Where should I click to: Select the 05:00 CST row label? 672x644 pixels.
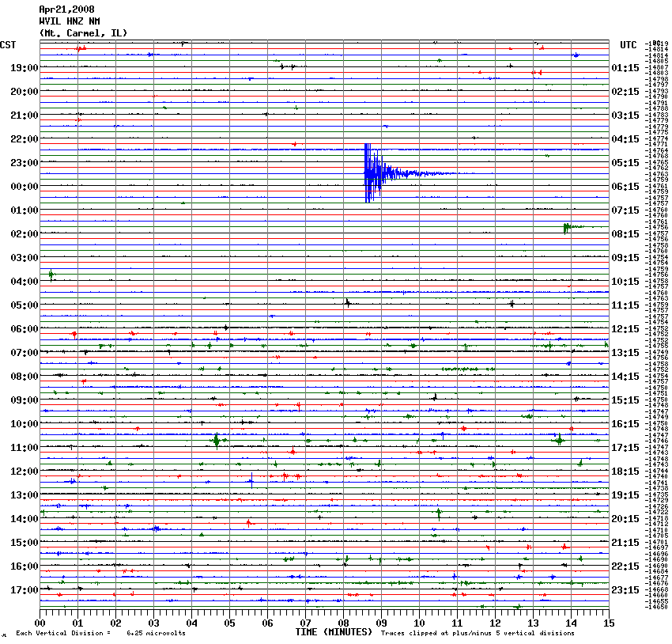[25, 305]
